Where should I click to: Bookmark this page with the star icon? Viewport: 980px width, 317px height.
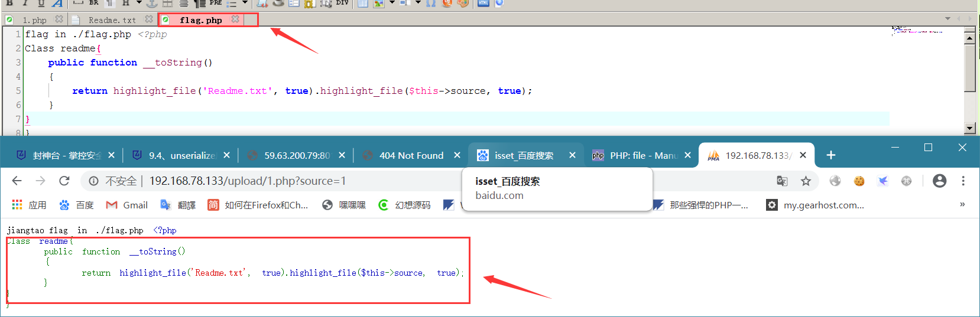806,181
